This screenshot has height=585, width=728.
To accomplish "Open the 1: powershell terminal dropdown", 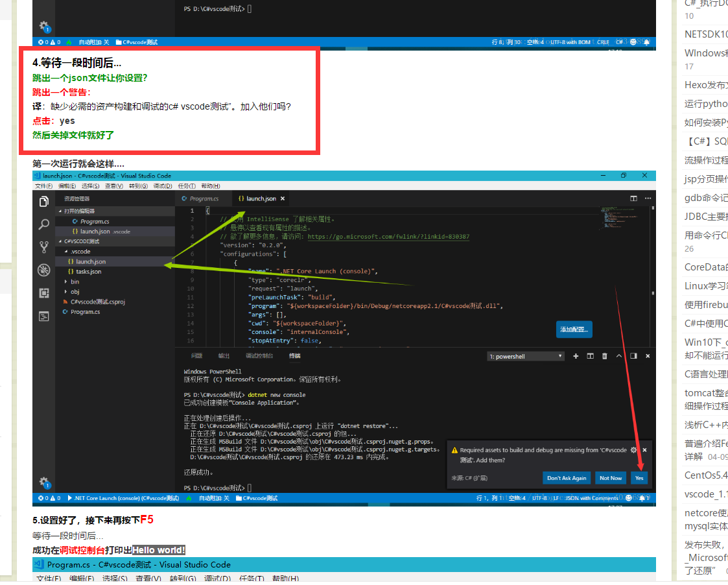I will (526, 357).
